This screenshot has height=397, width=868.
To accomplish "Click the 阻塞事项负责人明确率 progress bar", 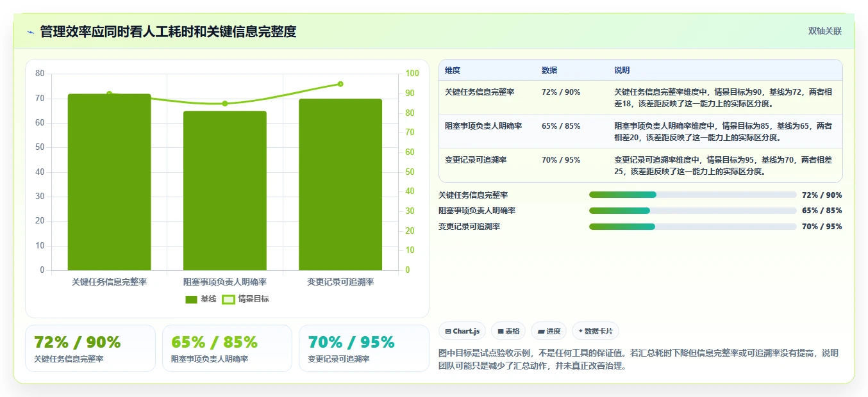I will pyautogui.click(x=693, y=211).
